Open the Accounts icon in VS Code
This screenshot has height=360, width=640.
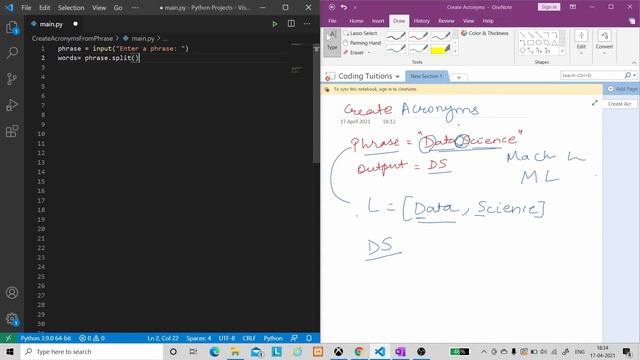tap(12, 293)
